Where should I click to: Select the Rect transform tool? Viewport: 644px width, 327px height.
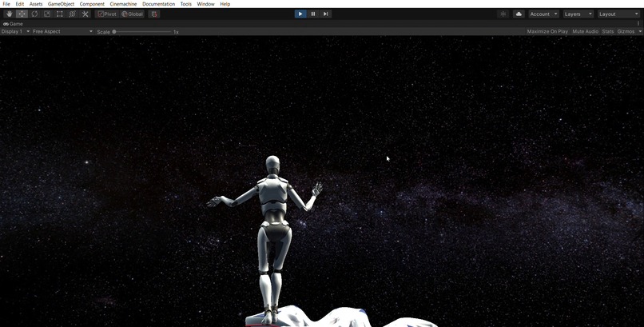(60, 14)
